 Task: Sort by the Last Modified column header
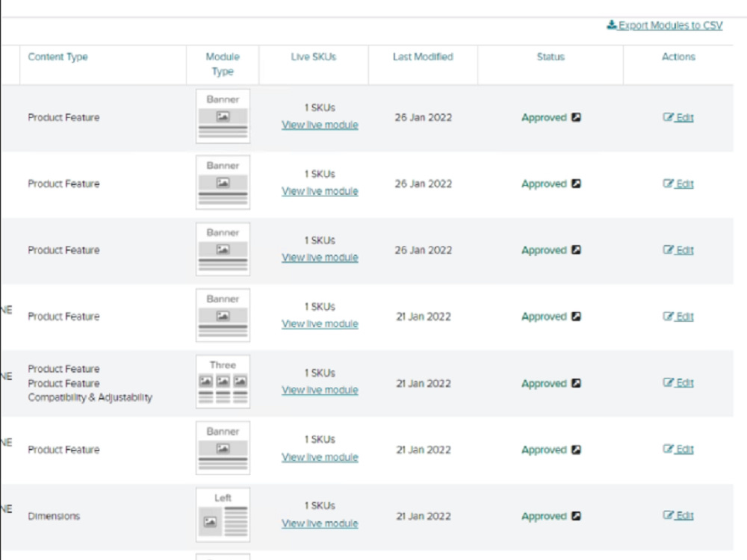tap(423, 57)
